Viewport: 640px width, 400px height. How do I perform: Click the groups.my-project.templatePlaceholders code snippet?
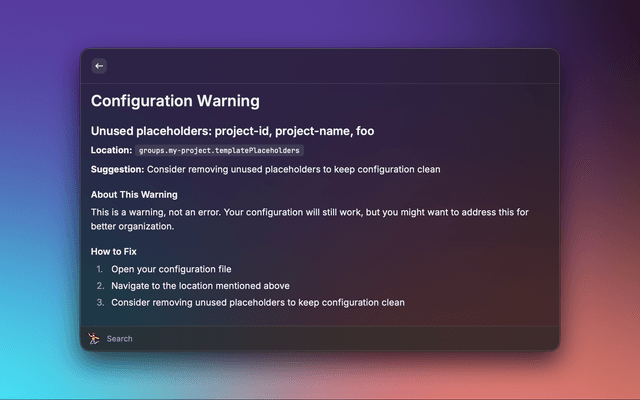[219, 150]
